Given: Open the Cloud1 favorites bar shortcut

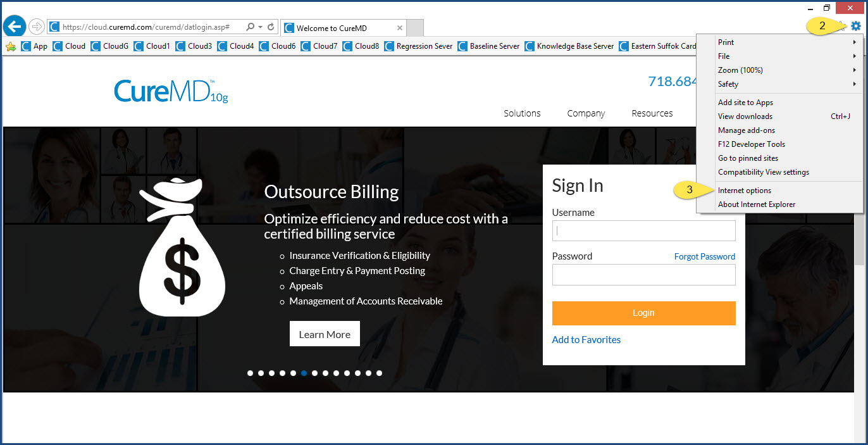Looking at the screenshot, I should click(152, 46).
